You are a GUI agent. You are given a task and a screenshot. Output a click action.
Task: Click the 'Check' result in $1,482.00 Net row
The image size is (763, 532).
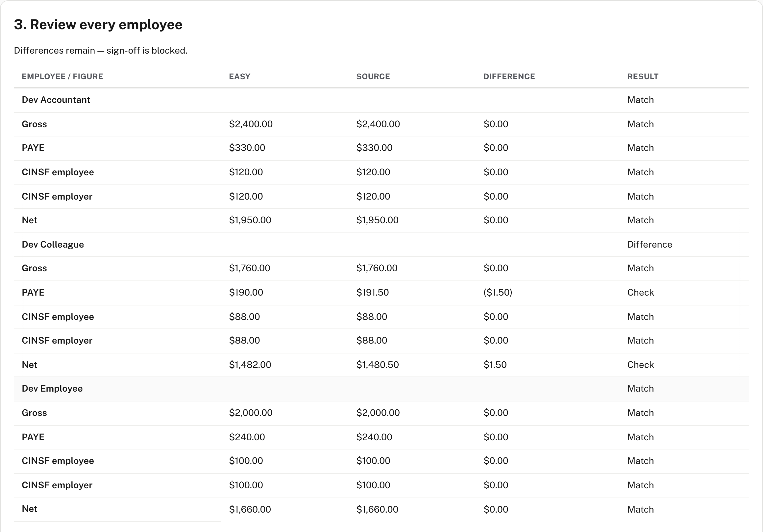coord(640,365)
